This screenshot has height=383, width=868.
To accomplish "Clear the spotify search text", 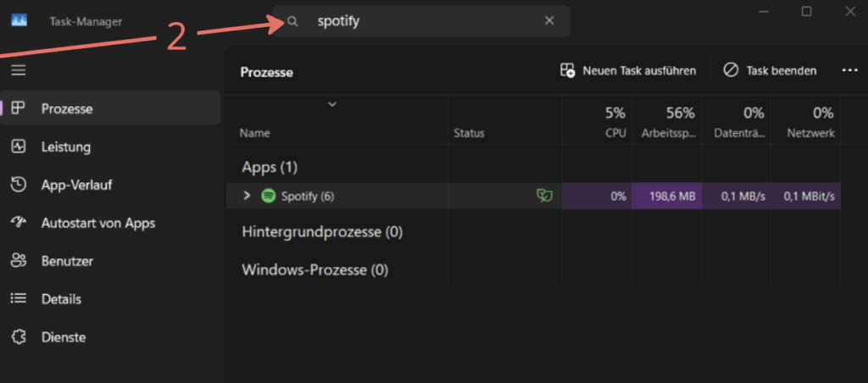I will (x=549, y=21).
